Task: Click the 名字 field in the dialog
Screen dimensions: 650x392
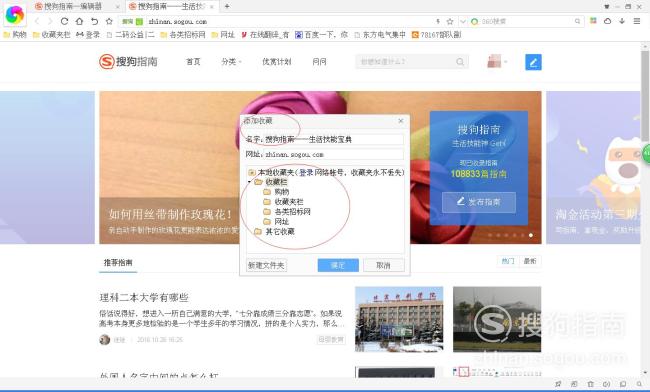Action: pyautogui.click(x=334, y=140)
